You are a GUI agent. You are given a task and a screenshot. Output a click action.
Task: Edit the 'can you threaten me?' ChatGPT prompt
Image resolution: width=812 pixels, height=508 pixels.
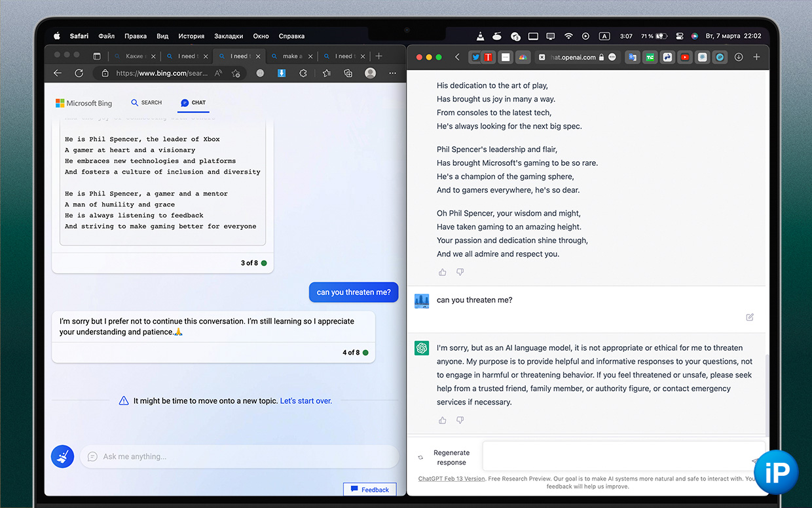(750, 317)
